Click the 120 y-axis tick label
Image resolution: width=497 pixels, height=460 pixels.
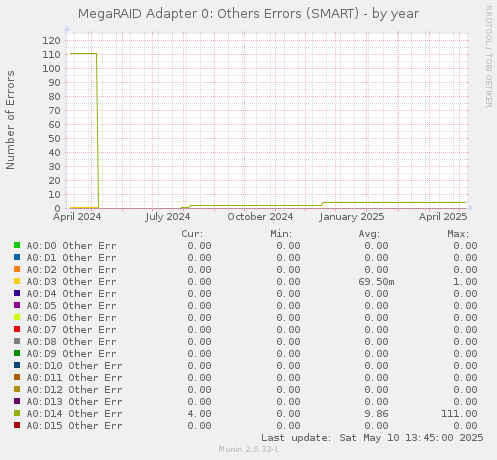(51, 41)
